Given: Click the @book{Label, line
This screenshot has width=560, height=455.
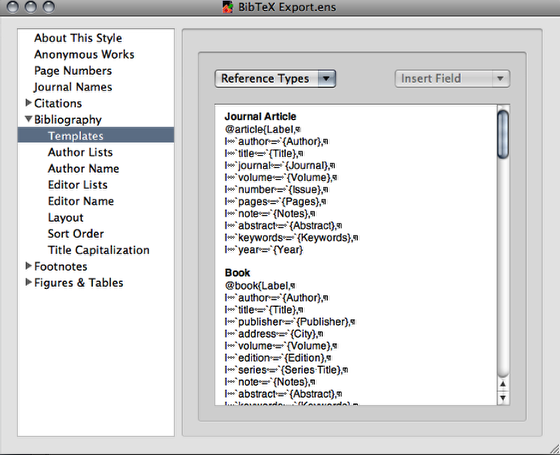Looking at the screenshot, I should [260, 285].
